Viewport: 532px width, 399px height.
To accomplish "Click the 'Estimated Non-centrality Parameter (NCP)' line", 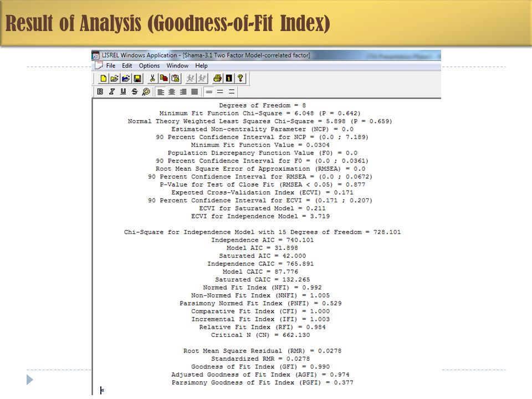I will coord(262,129).
